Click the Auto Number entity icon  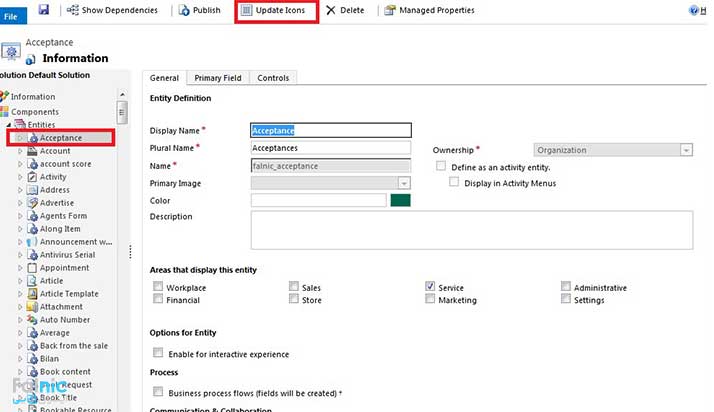point(32,320)
